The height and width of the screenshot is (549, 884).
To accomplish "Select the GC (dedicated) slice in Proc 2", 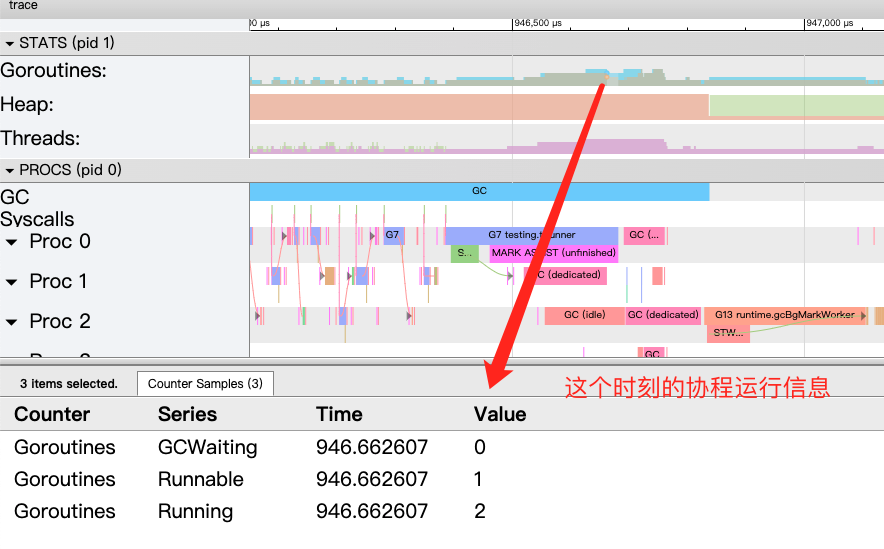I will [x=663, y=315].
